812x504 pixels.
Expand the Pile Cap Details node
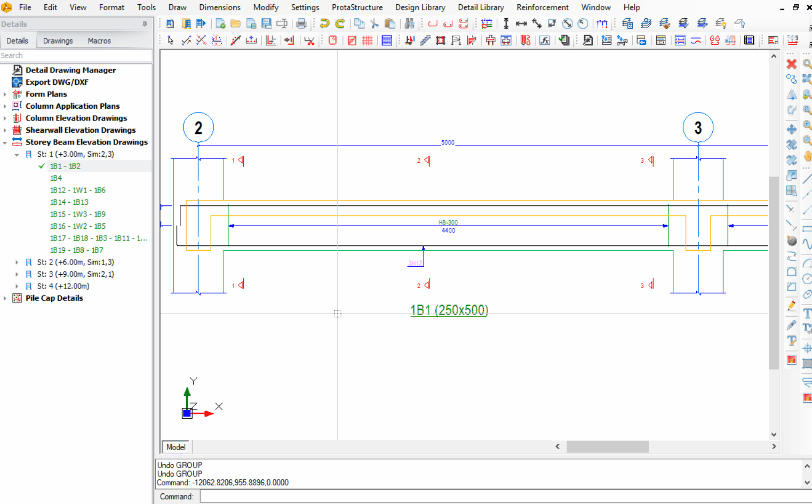click(x=5, y=299)
